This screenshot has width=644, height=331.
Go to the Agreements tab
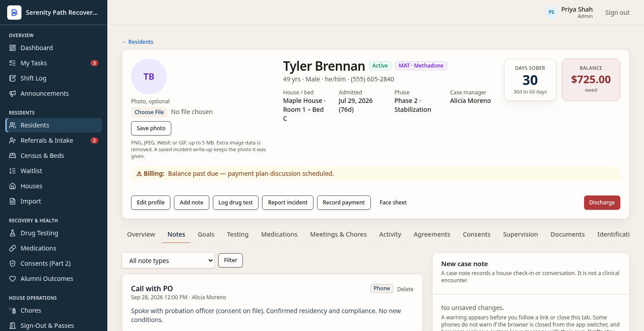click(x=432, y=234)
